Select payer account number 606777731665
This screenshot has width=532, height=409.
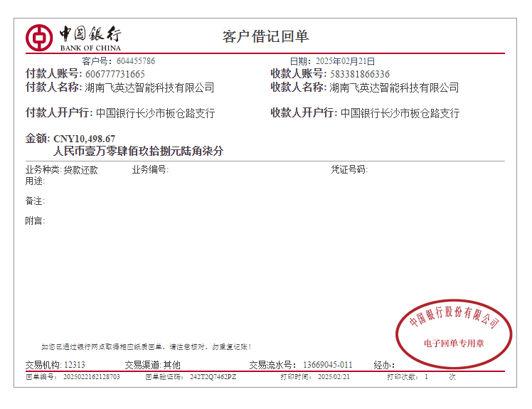[x=115, y=74]
